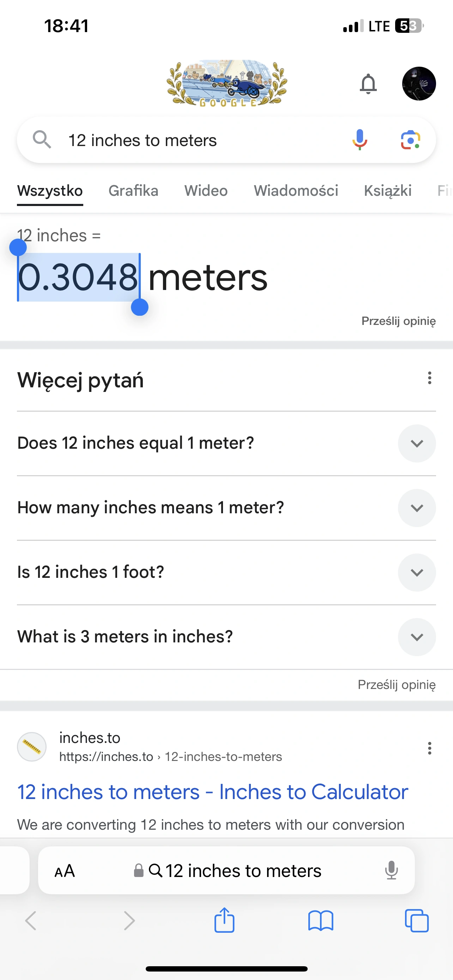
Task: Expand "What is 3 meters in inches?"
Action: (417, 637)
